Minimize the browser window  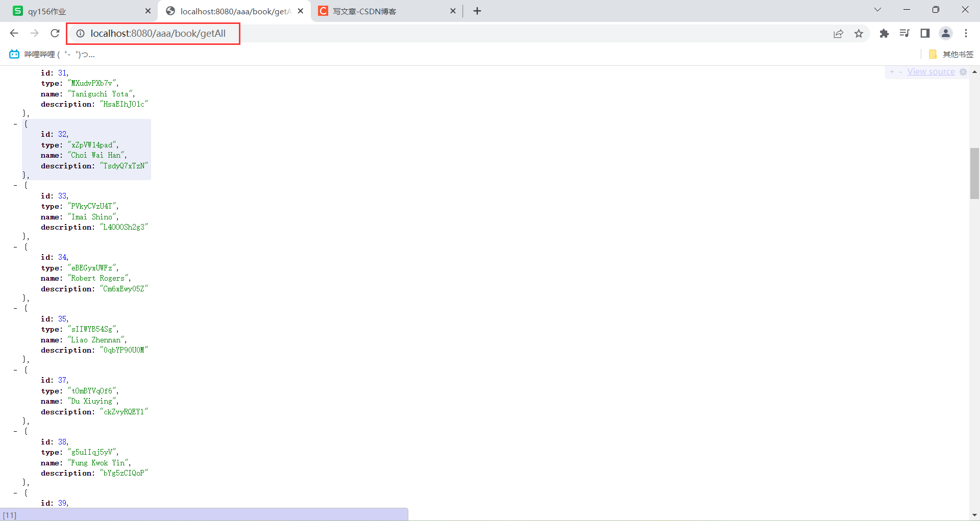click(906, 10)
